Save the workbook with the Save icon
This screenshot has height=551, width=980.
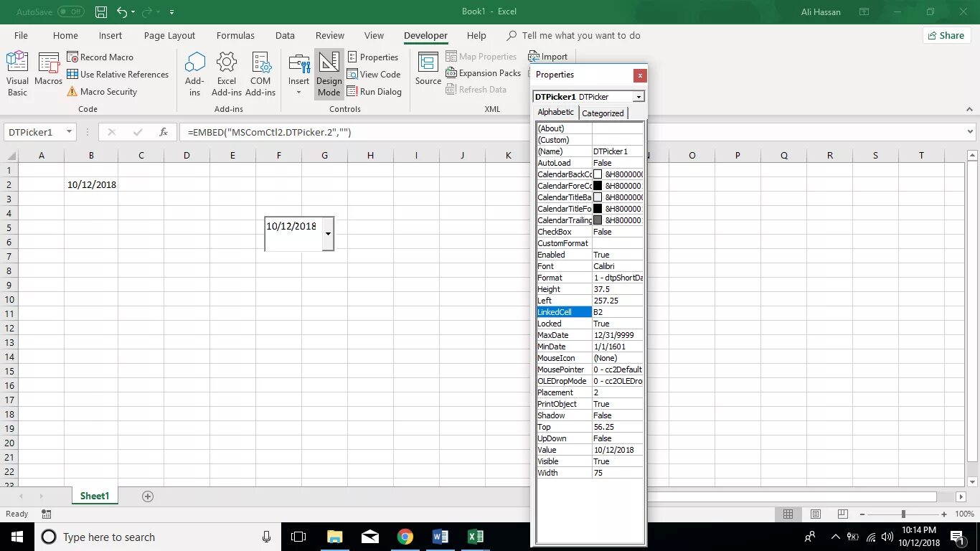point(101,12)
